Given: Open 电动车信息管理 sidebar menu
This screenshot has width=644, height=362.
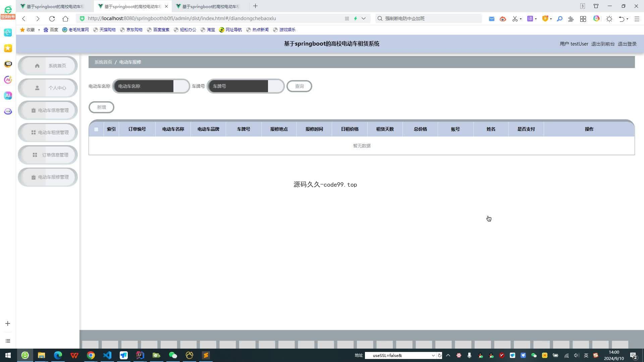Looking at the screenshot, I should (x=48, y=110).
